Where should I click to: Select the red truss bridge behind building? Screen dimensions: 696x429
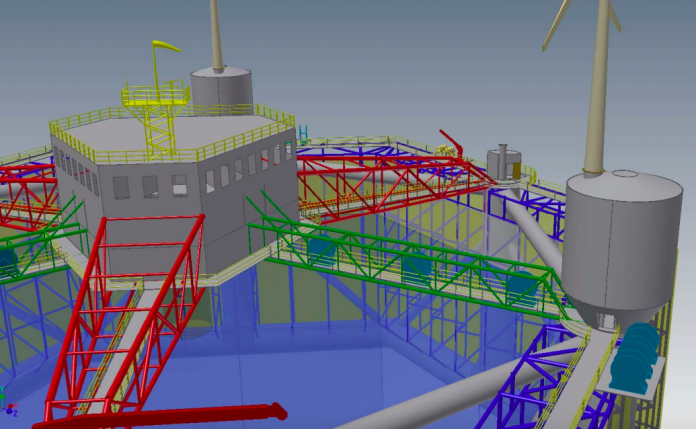391,184
